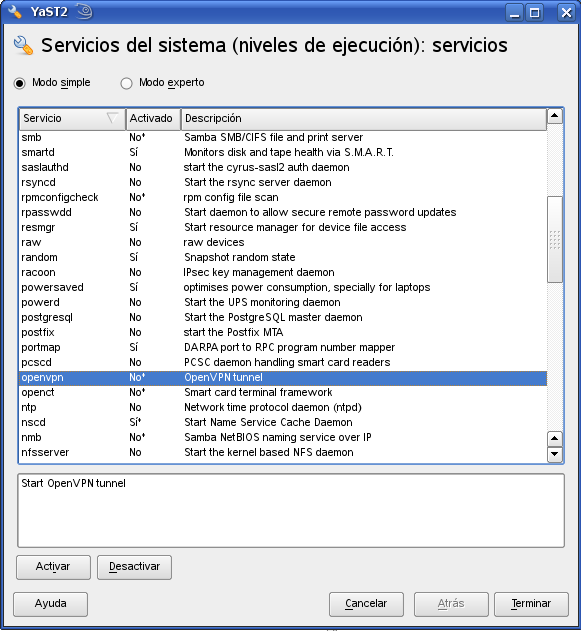Click 'IPsec key management daemon' description
Image resolution: width=581 pixels, height=631 pixels.
click(x=259, y=272)
